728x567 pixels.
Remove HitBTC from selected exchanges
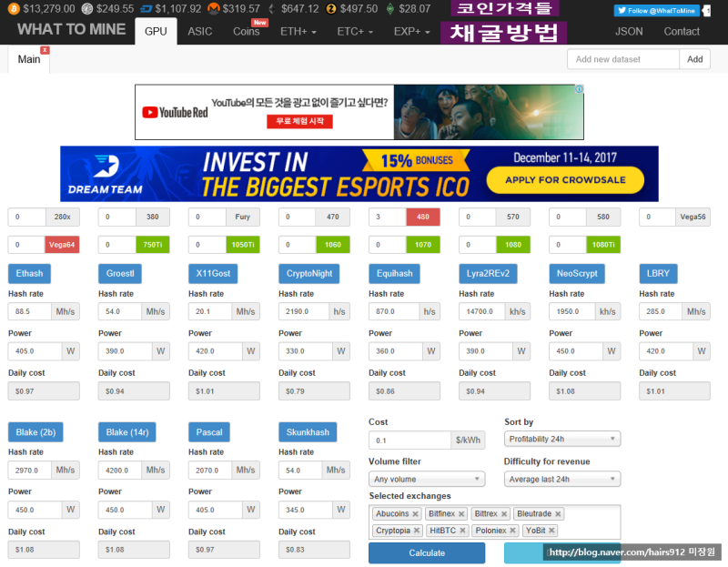[462, 531]
